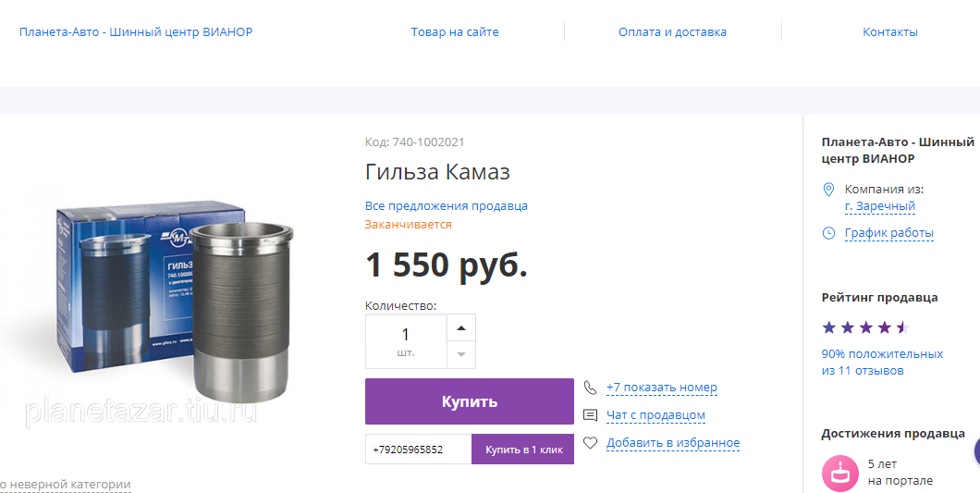Focus the phone number input field
This screenshot has width=980, height=493.
(x=419, y=450)
